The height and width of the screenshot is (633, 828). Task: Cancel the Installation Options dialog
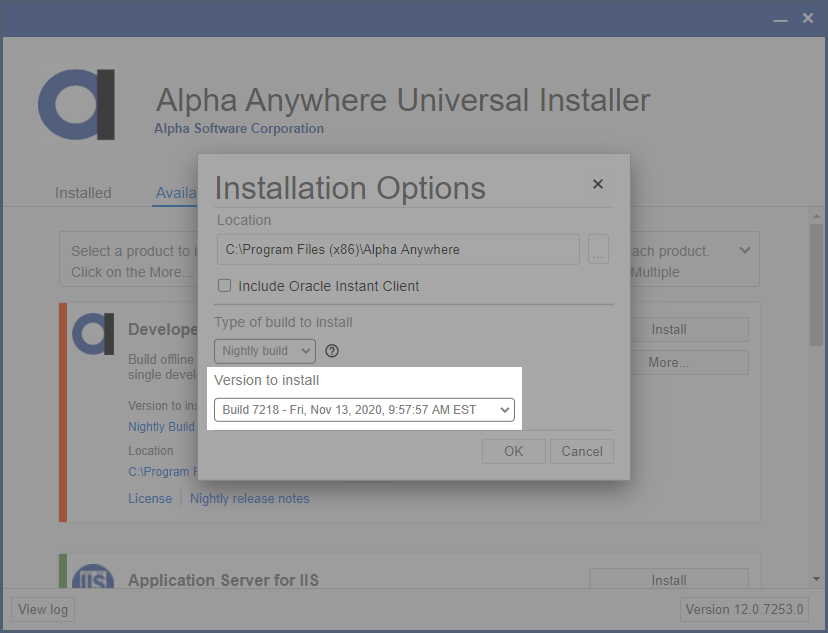[x=581, y=451]
